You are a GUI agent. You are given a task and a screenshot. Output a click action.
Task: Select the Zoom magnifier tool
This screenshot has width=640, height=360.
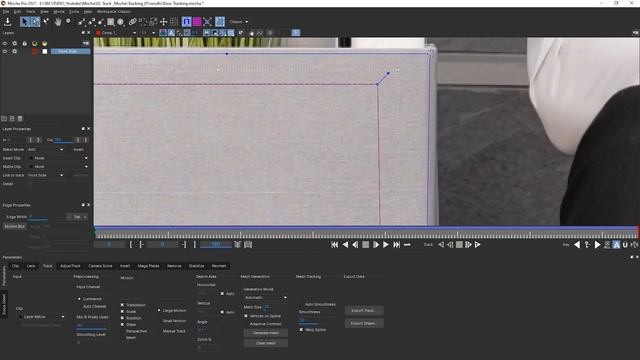pyautogui.click(x=68, y=22)
